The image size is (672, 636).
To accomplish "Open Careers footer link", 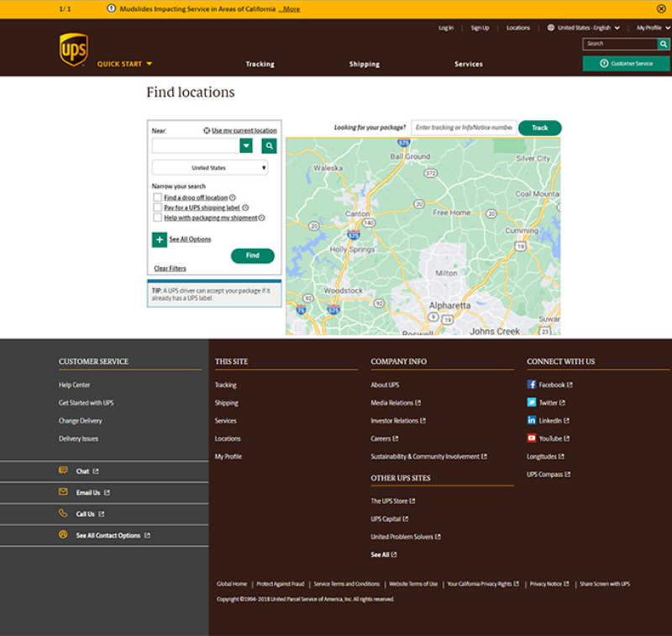I will point(384,439).
